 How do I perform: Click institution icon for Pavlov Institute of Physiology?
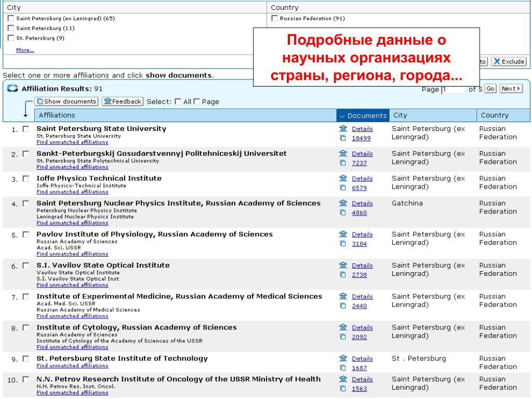point(343,234)
